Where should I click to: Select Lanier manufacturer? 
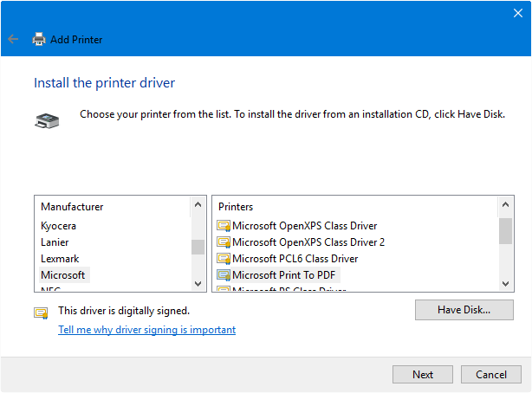coord(55,242)
